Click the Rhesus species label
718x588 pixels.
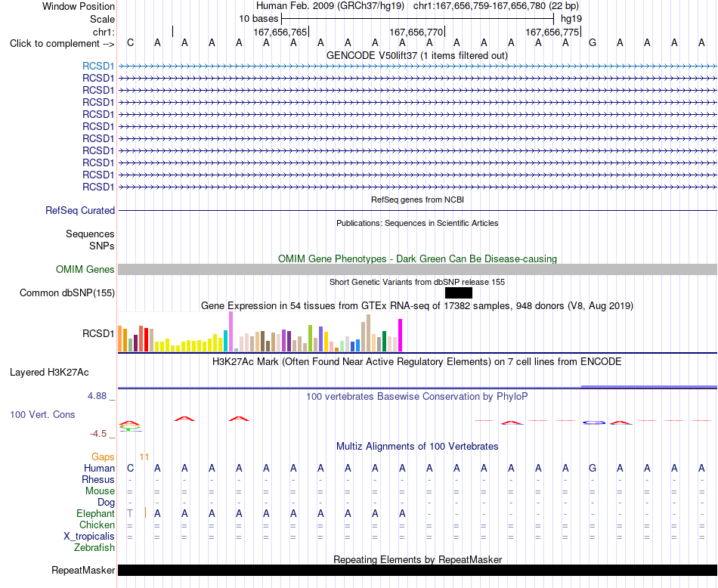[x=98, y=479]
